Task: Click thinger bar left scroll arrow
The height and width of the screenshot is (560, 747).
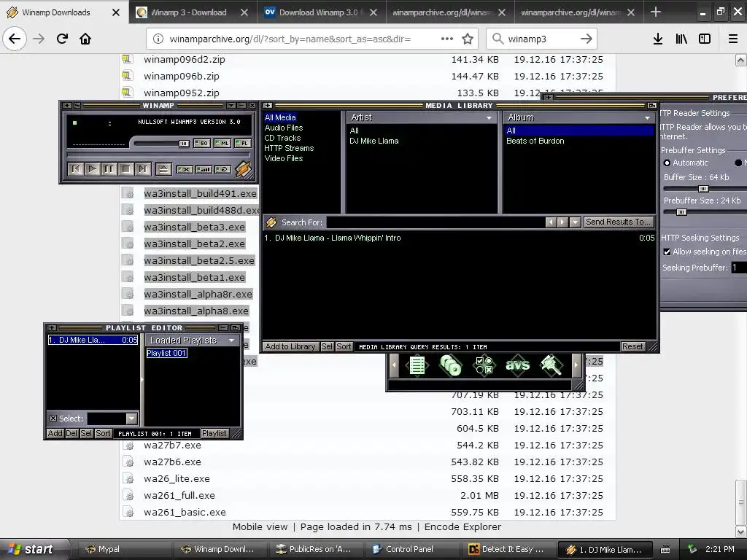Action: (x=394, y=366)
